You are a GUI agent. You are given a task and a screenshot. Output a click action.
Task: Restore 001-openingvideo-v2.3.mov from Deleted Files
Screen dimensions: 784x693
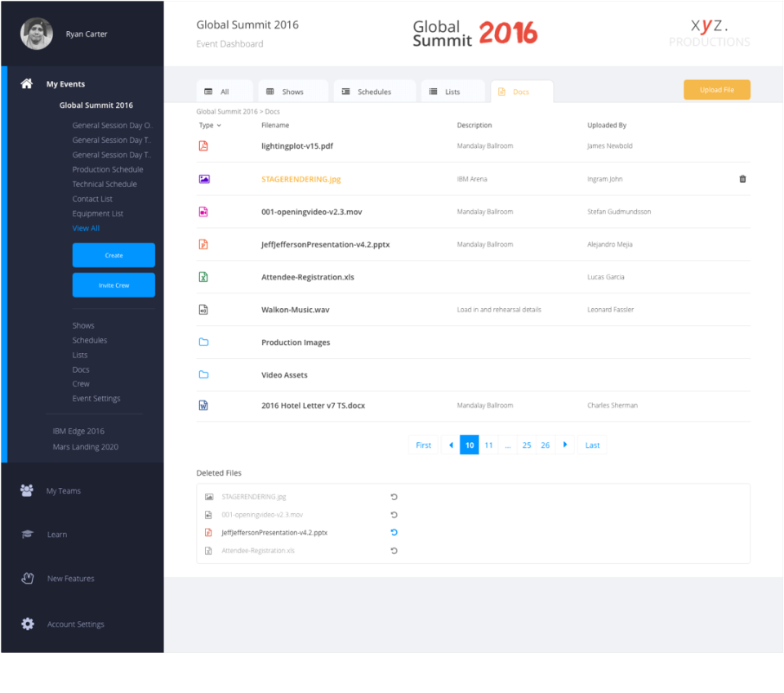coord(394,515)
